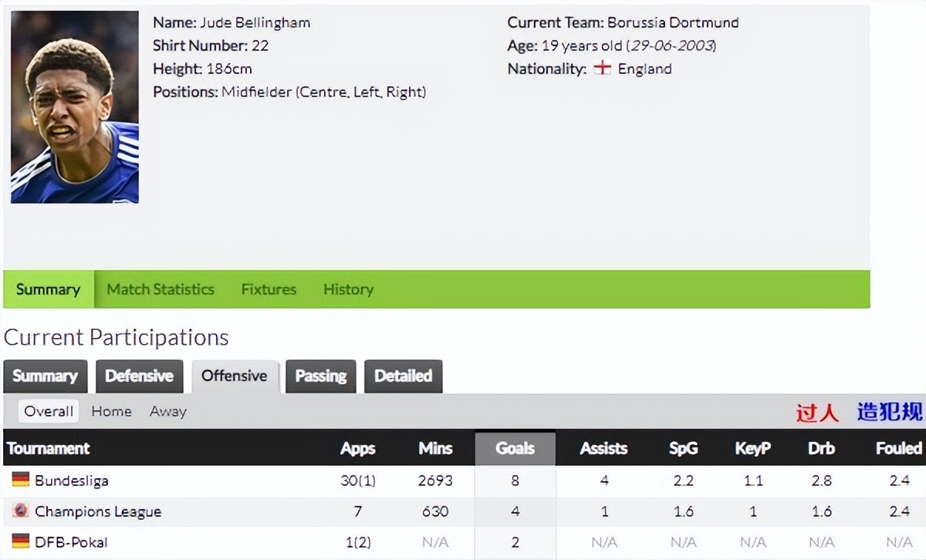The image size is (926, 560).
Task: Switch to the Fixtures tab
Action: point(269,289)
